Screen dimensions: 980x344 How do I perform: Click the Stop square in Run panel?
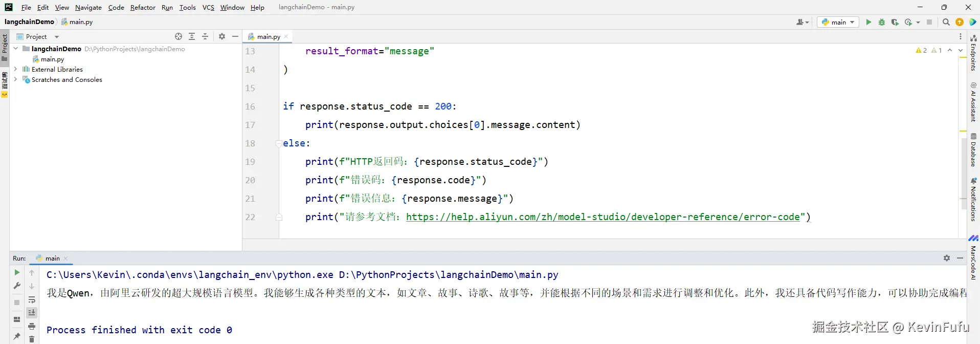[17, 303]
